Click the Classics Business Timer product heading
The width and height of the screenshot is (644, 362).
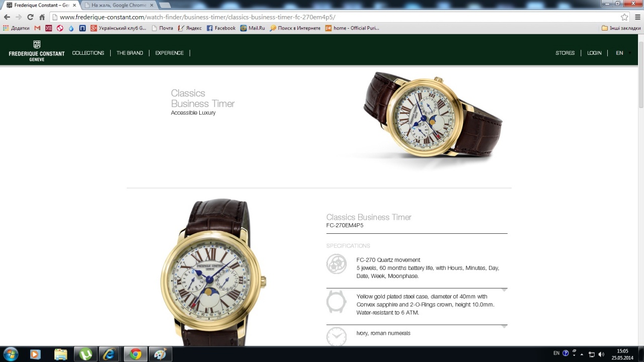pyautogui.click(x=369, y=217)
